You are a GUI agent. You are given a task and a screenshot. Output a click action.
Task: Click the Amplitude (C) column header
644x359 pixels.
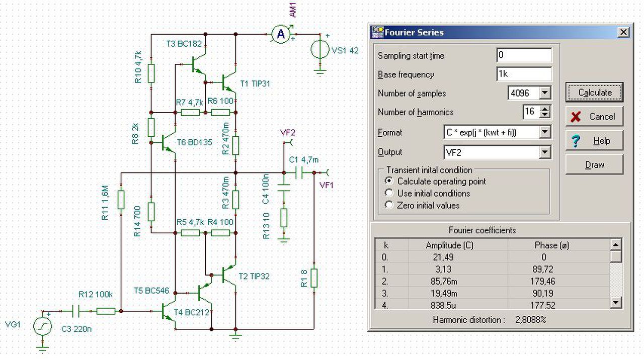click(449, 245)
